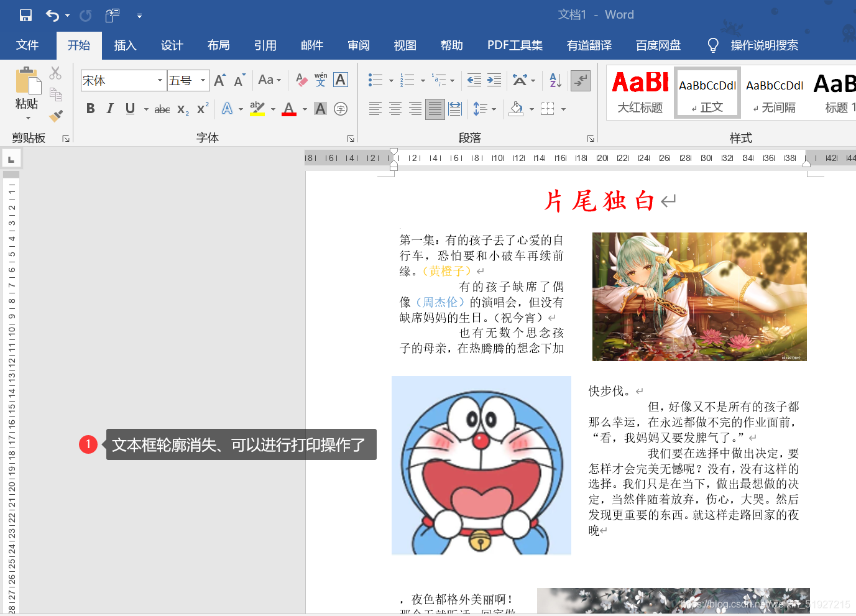Clear all formatting eraser icon
The width and height of the screenshot is (856, 616).
click(x=301, y=80)
